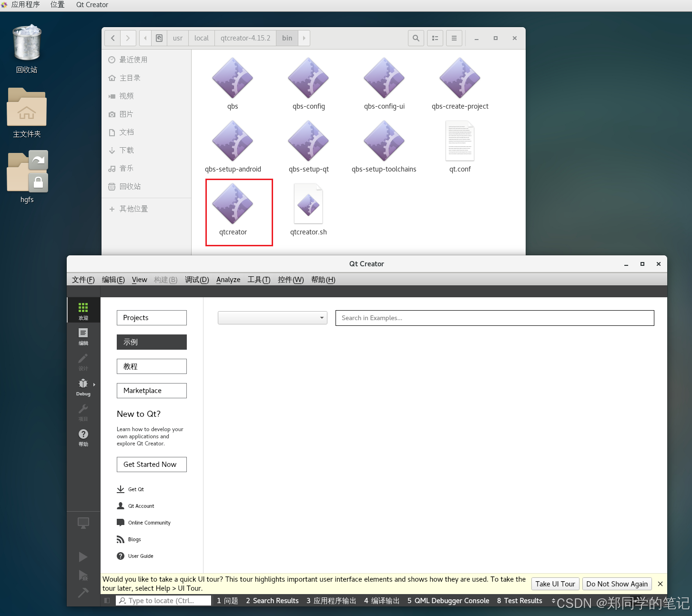Open the 编辑 (Edit) mode
This screenshot has height=616, width=692.
pyautogui.click(x=83, y=337)
